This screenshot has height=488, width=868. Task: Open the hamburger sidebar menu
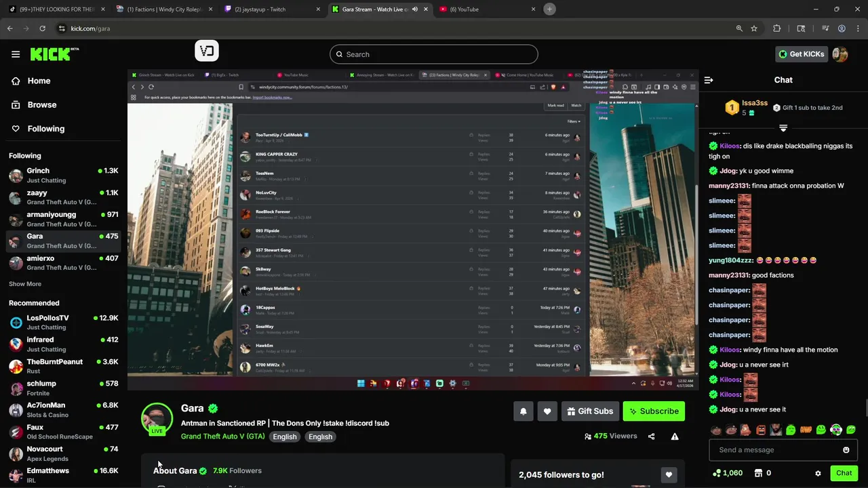tap(16, 54)
